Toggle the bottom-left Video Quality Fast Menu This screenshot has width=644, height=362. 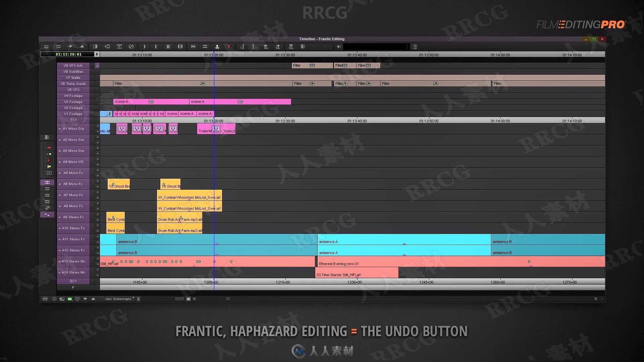[x=45, y=299]
